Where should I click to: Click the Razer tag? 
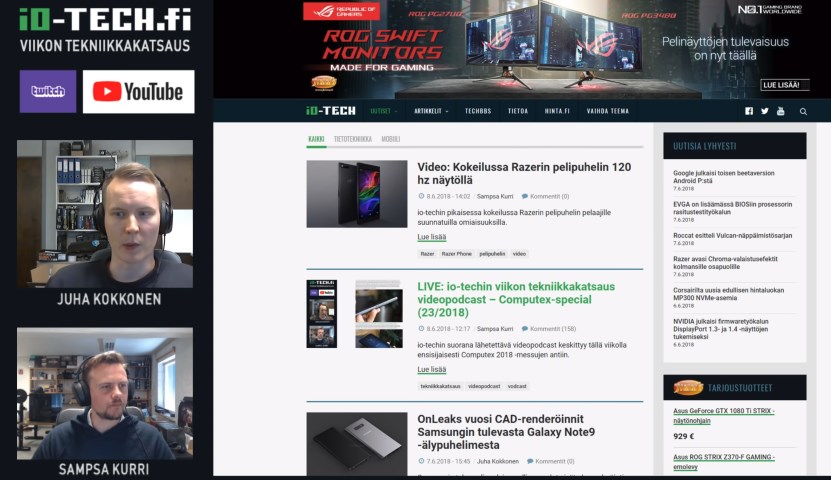[427, 254]
